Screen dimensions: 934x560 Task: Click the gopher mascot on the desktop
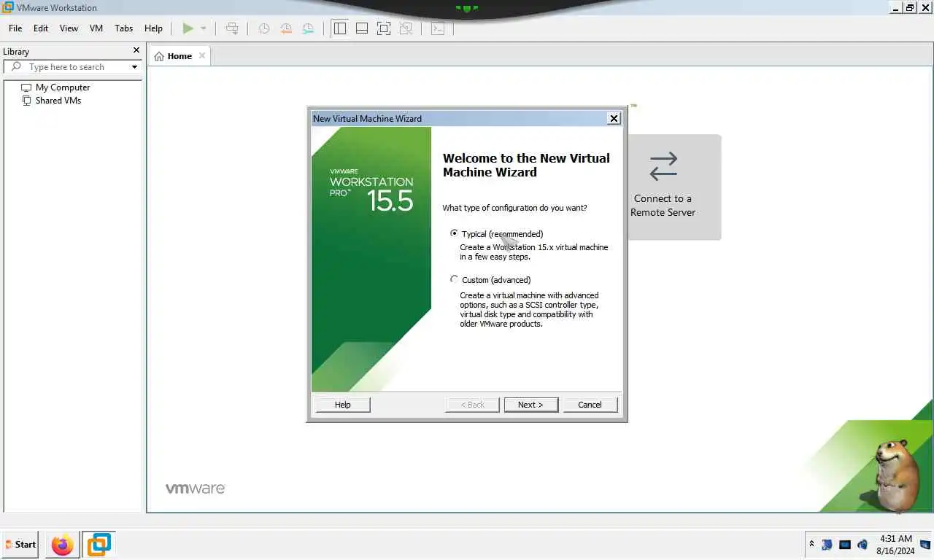896,475
